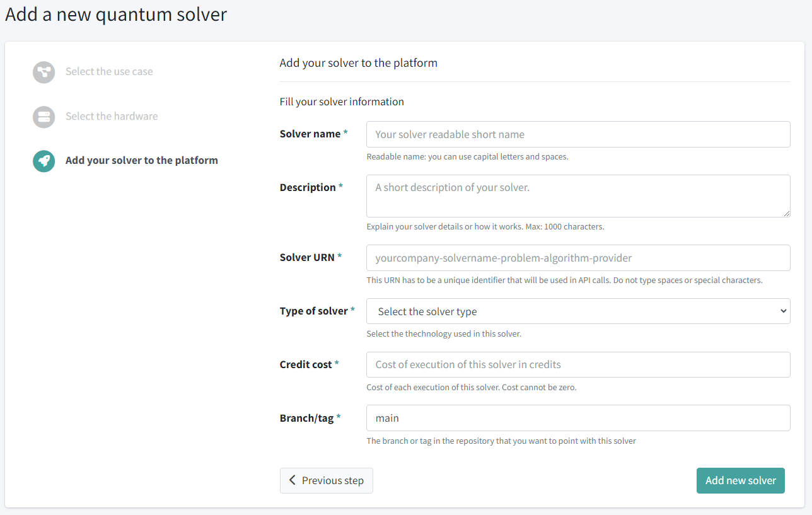Click the Branch/tag field containing main
812x515 pixels.
point(577,418)
